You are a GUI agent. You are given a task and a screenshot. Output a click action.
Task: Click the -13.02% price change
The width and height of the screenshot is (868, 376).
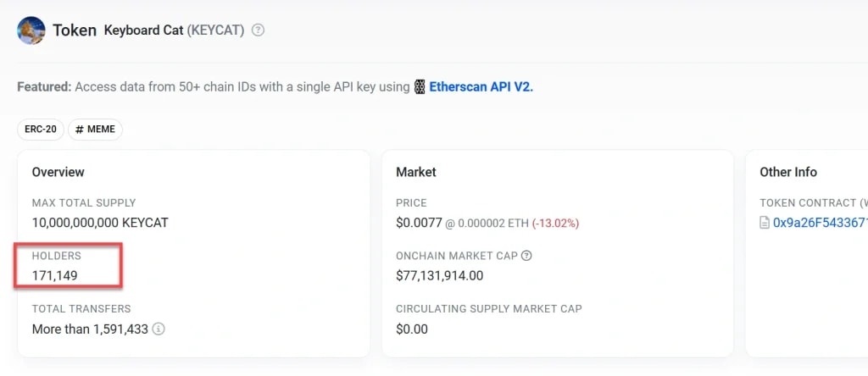pyautogui.click(x=555, y=224)
